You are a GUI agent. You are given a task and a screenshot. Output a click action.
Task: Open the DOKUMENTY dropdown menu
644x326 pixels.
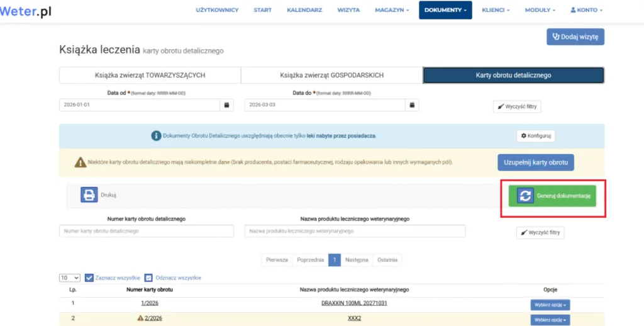[x=445, y=10]
